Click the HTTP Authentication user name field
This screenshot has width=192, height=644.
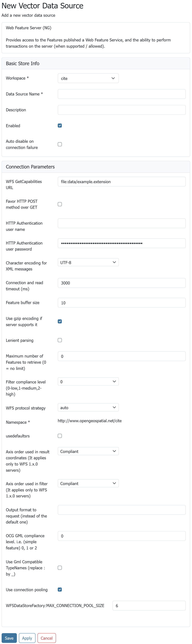121,223
